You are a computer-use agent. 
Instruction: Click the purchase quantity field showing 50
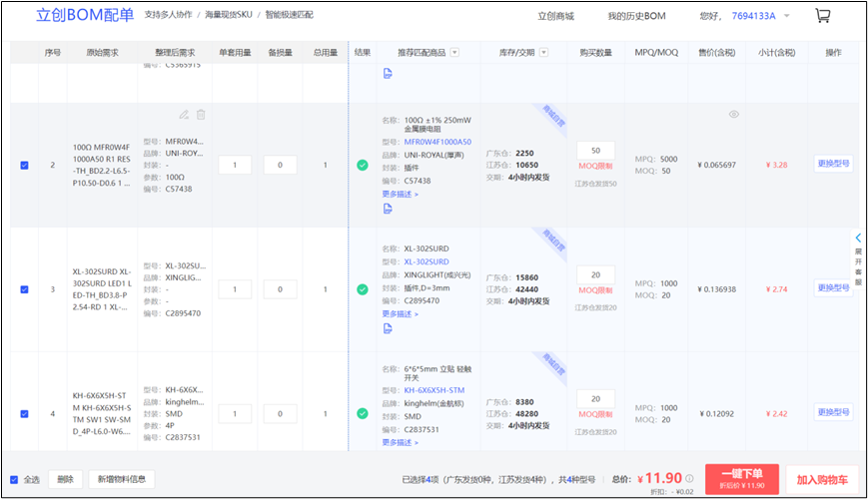(x=595, y=151)
